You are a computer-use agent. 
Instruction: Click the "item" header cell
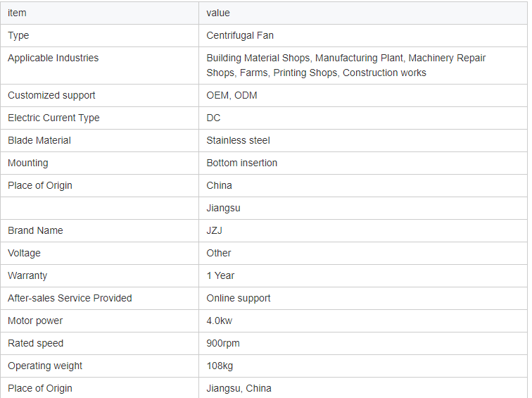pos(17,13)
